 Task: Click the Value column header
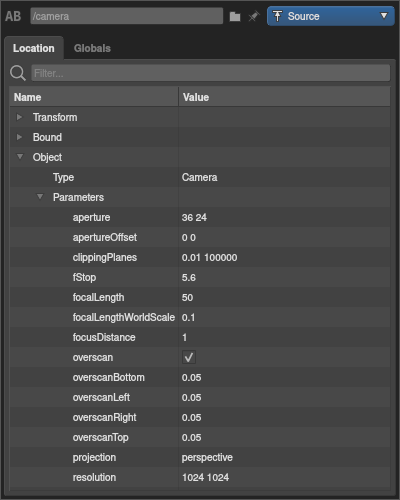284,97
